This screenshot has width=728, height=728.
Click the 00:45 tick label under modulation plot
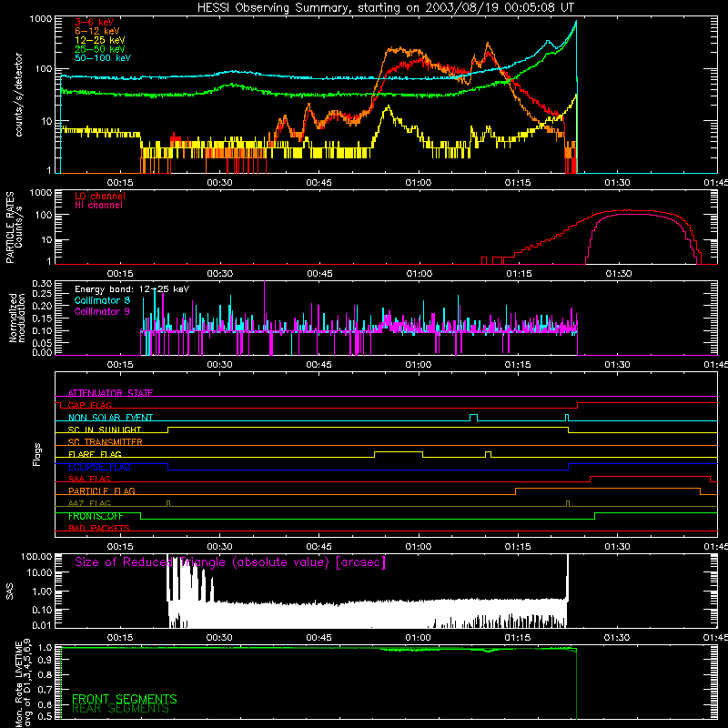pos(319,365)
